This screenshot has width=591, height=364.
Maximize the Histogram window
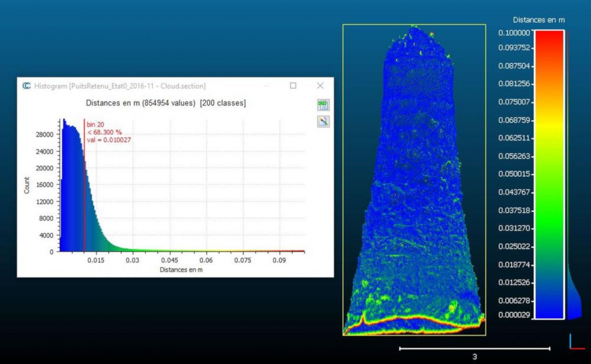pos(293,86)
